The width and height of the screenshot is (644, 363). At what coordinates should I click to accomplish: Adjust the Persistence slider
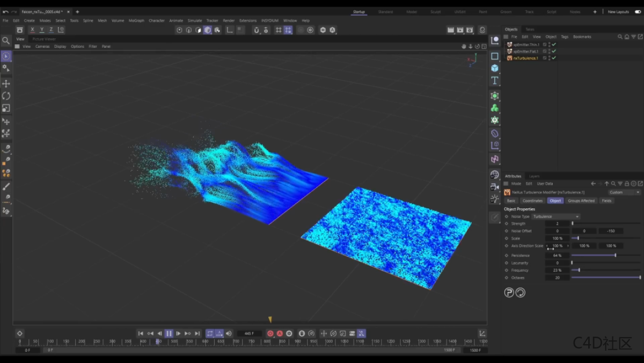pos(615,256)
